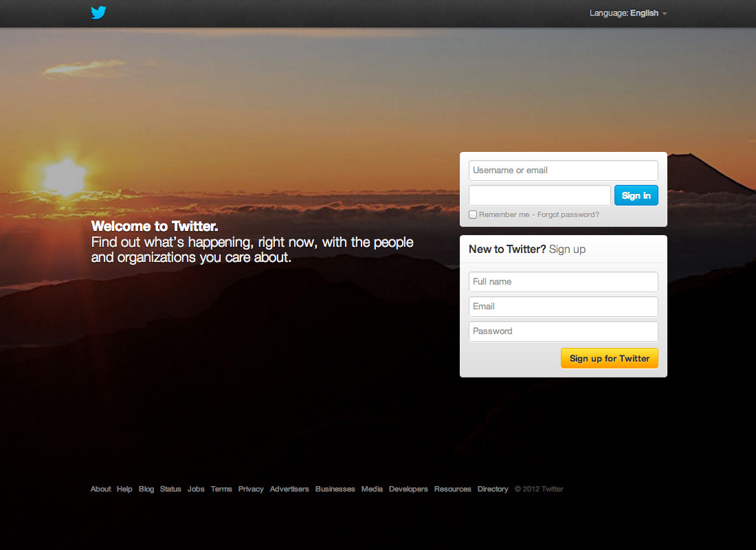Visit the Developers page
This screenshot has width=756, height=550.
pos(408,489)
